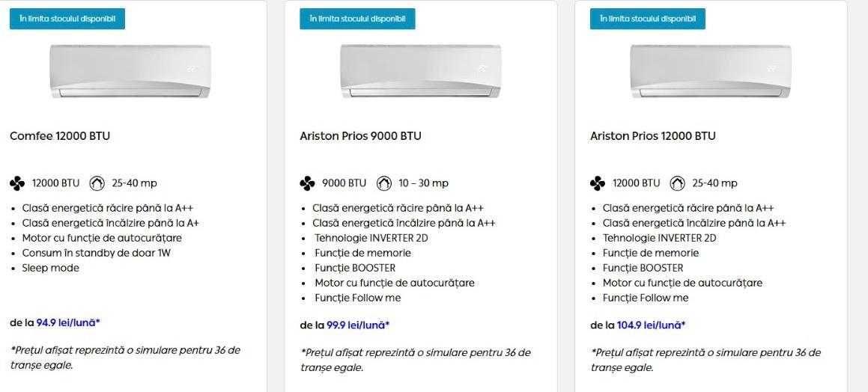This screenshot has width=868, height=392.
Task: Click the Comfee 12000 BTU title
Action: [x=60, y=136]
